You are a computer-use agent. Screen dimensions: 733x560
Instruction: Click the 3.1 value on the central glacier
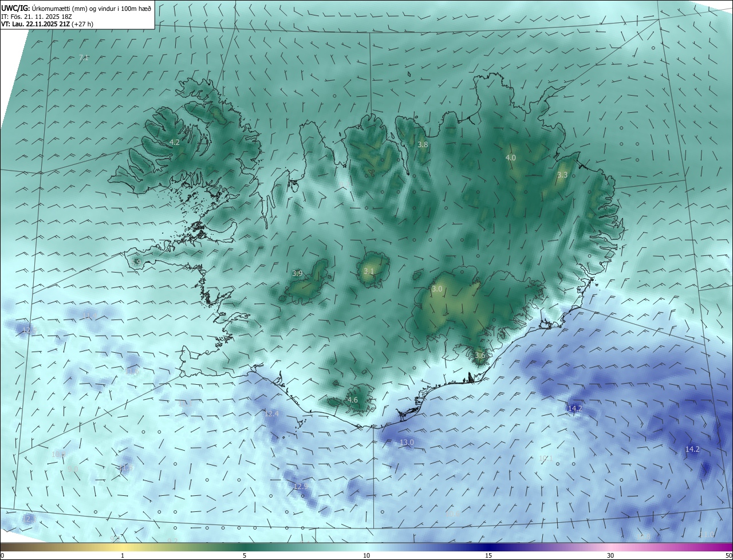369,271
